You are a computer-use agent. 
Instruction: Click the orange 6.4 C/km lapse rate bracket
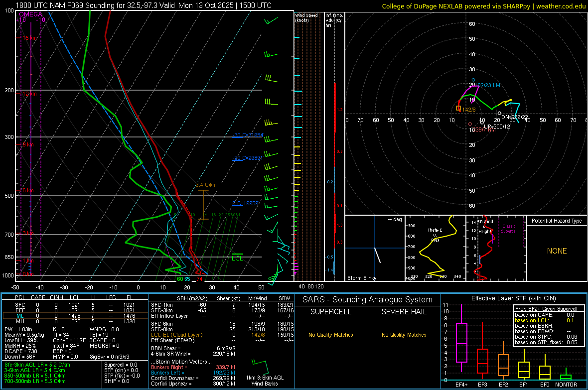point(203,205)
